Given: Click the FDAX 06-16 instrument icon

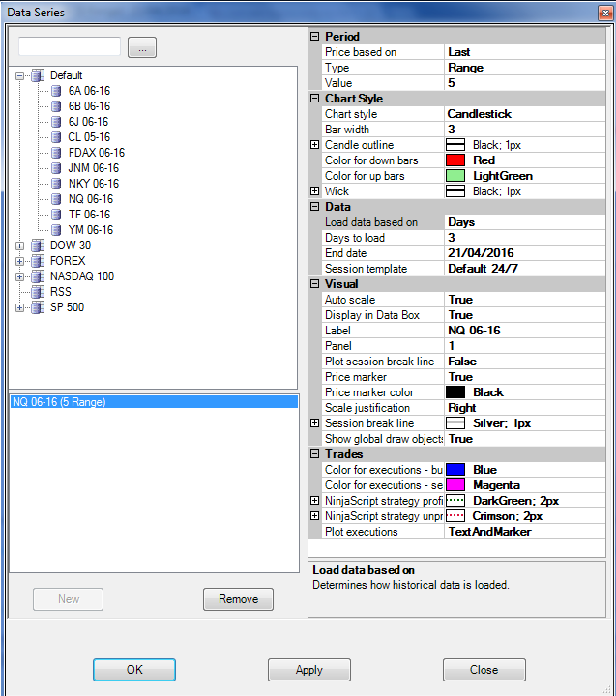Looking at the screenshot, I should [56, 153].
